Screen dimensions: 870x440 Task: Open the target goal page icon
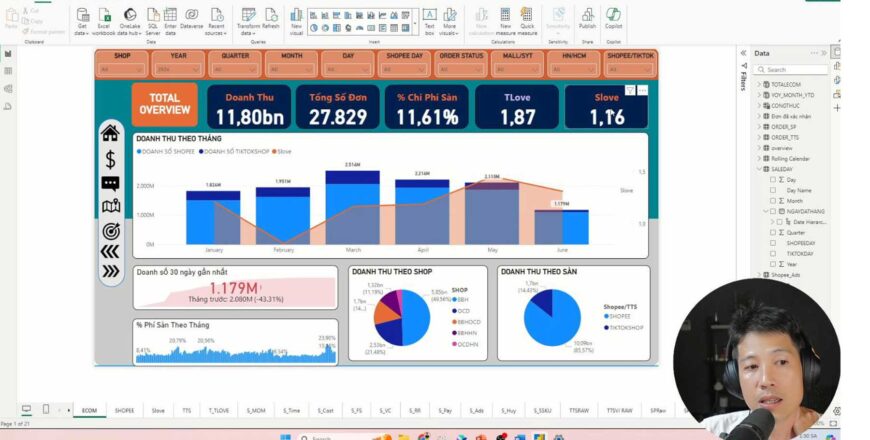pyautogui.click(x=110, y=231)
